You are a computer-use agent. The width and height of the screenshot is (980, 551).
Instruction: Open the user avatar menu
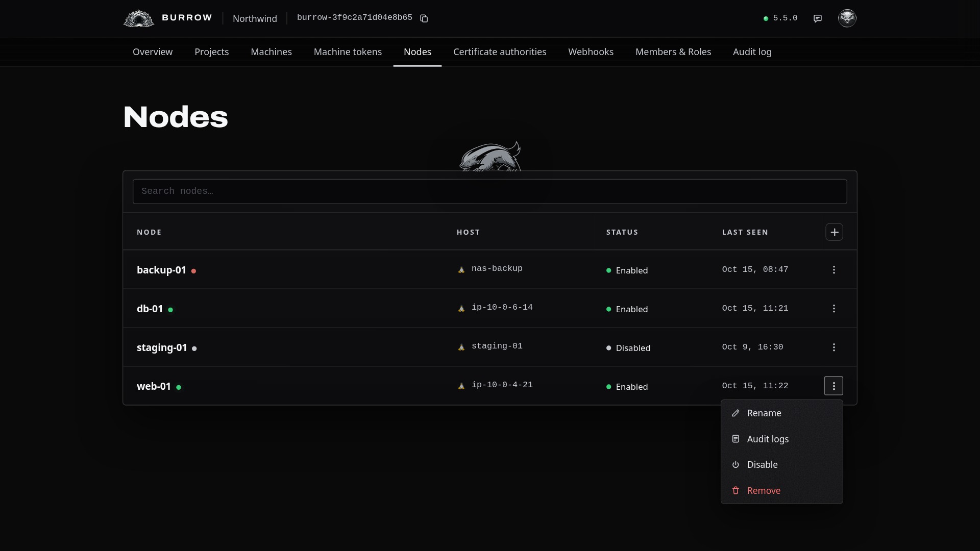click(x=847, y=18)
